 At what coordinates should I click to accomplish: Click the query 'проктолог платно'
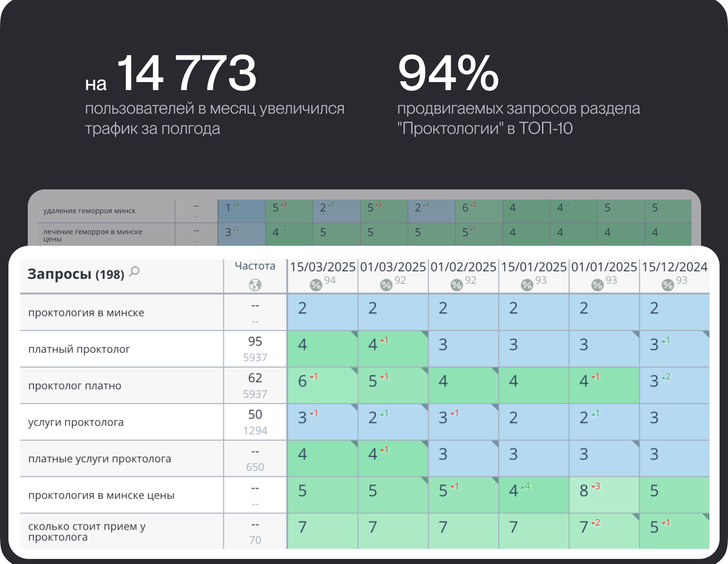tap(75, 386)
